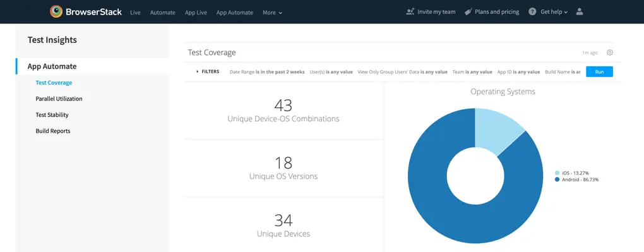Click the Invite my team people icon

point(410,12)
